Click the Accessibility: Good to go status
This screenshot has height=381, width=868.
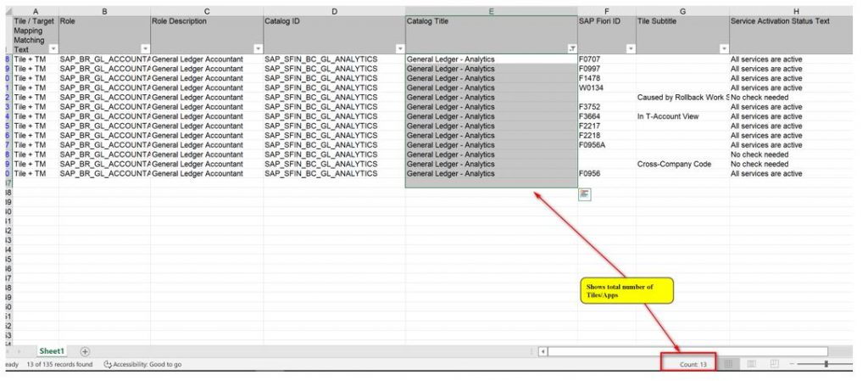142,364
